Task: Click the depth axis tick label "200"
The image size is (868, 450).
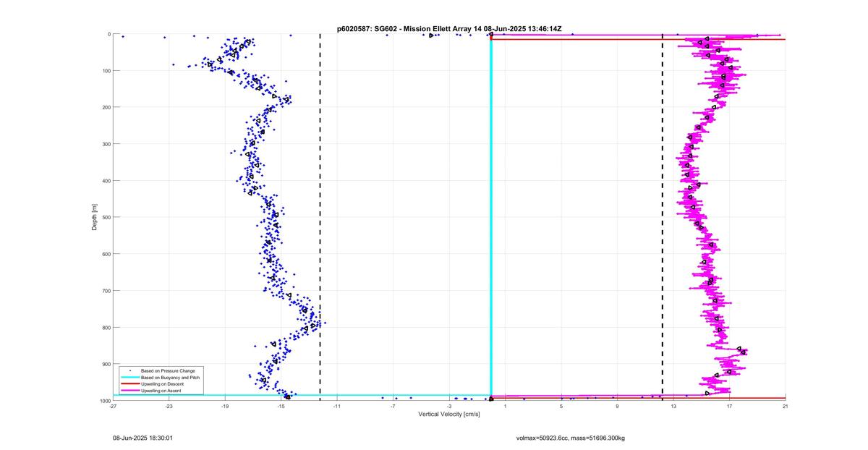Action: tap(106, 107)
